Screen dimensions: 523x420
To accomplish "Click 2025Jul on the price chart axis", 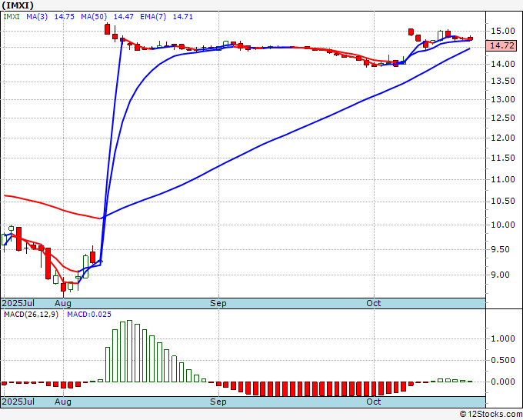I will coord(18,303).
